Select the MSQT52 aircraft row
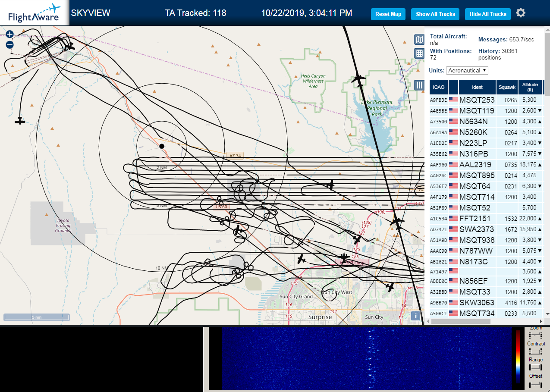This screenshot has height=392, width=550. click(486, 207)
